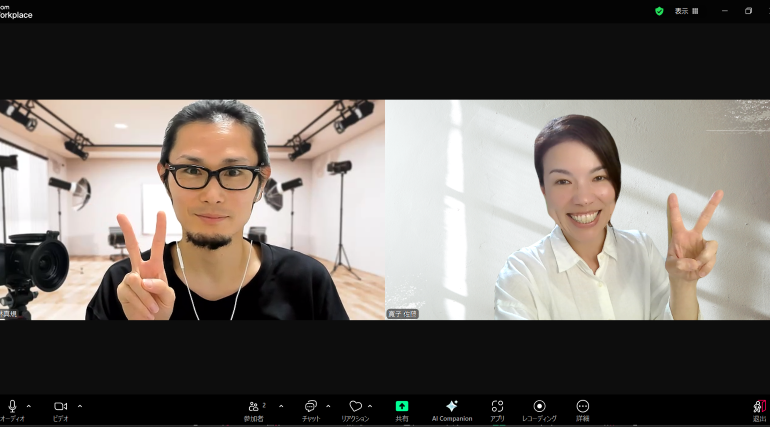Select the right participant's video tile
The width and height of the screenshot is (770, 427).
coord(577,210)
